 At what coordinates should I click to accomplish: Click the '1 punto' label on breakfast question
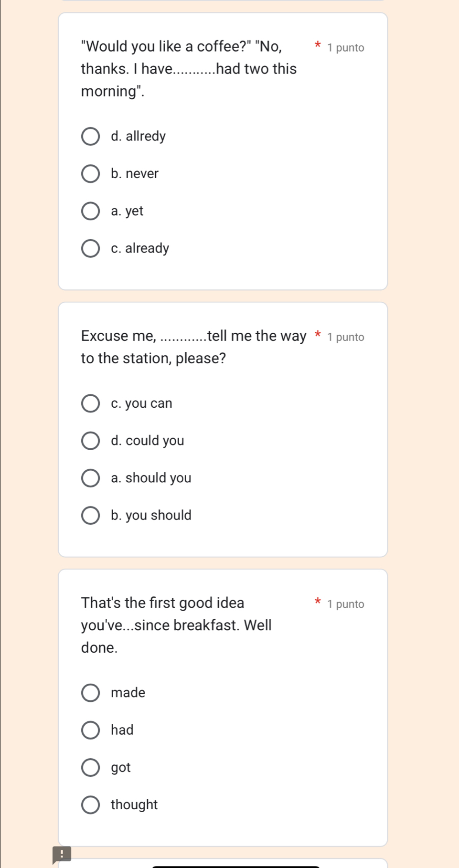[346, 604]
